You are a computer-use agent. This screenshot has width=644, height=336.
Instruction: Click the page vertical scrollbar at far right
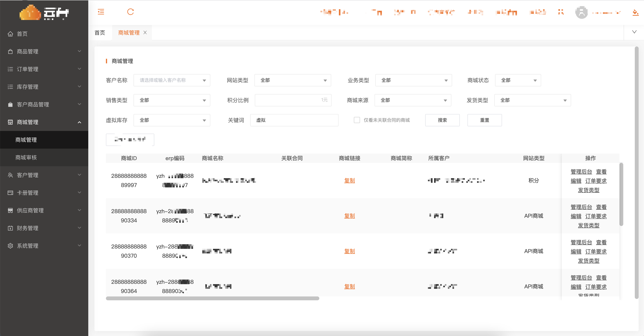pos(637,173)
